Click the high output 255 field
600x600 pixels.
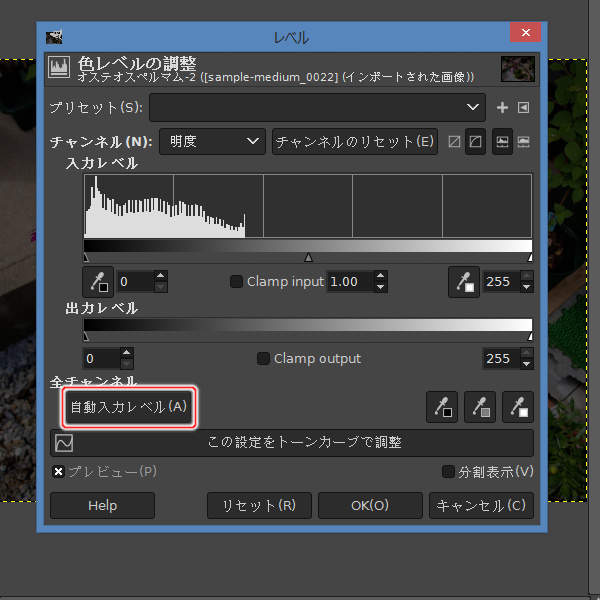click(x=501, y=359)
